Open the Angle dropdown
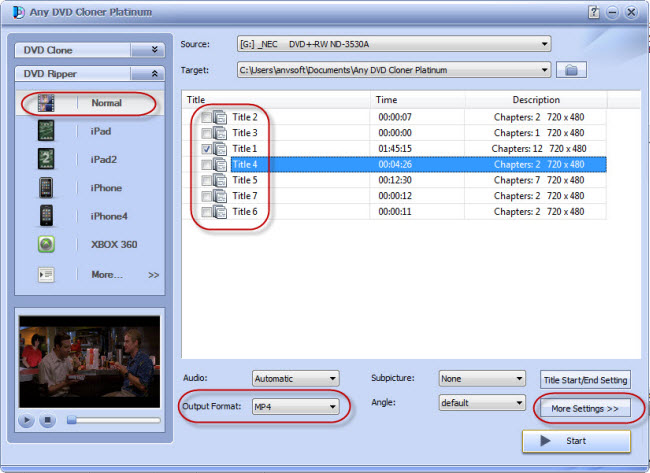The image size is (650, 473). pyautogui.click(x=482, y=403)
